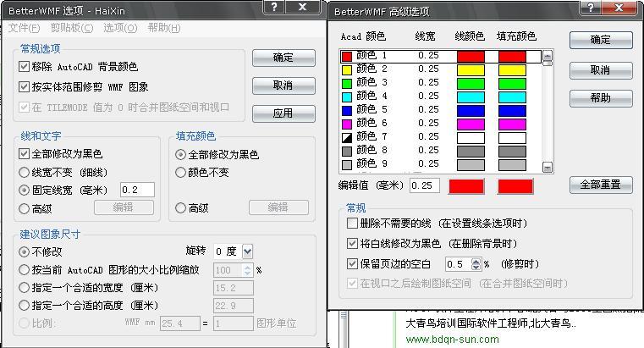Select 指定一个合适的宽度 (厘米) radio
This screenshot has width=644, height=348.
click(24, 288)
